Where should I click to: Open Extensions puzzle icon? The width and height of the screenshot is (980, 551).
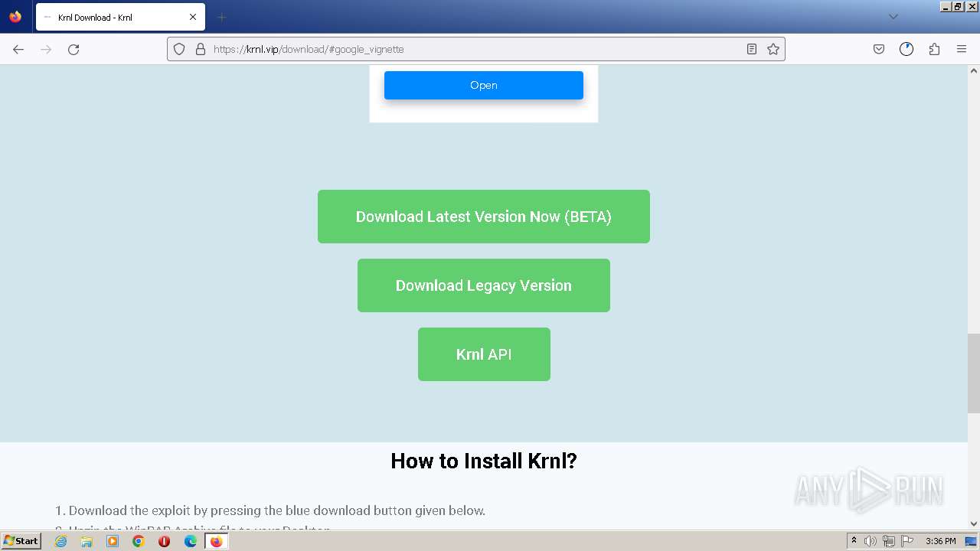(x=934, y=49)
